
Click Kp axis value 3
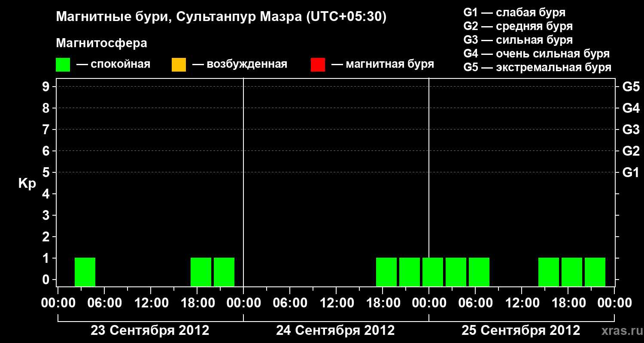coord(46,215)
